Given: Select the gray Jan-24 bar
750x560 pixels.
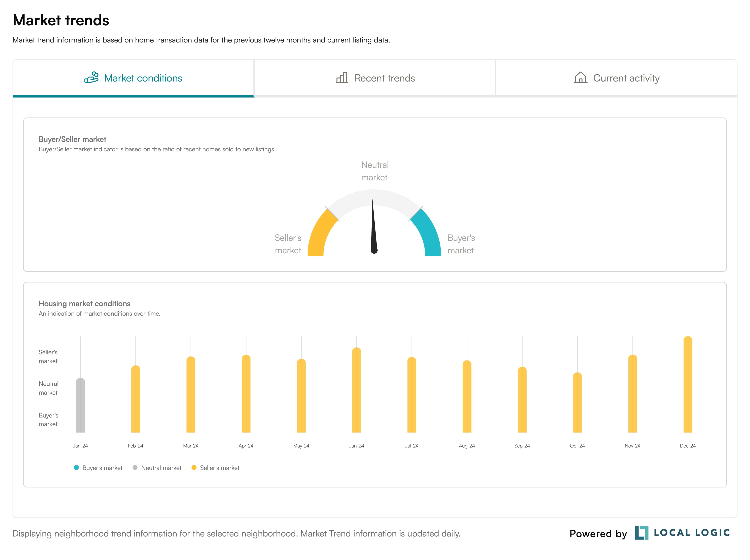Looking at the screenshot, I should click(x=80, y=405).
